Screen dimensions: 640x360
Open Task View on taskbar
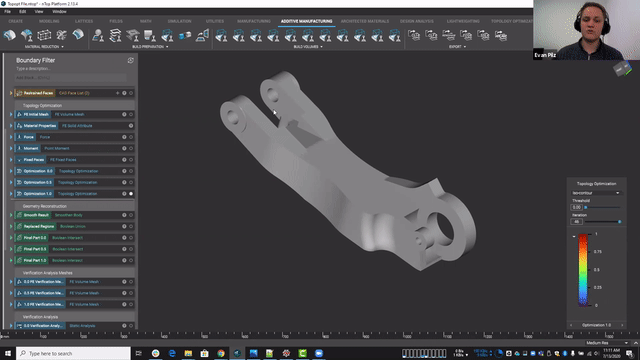139,353
